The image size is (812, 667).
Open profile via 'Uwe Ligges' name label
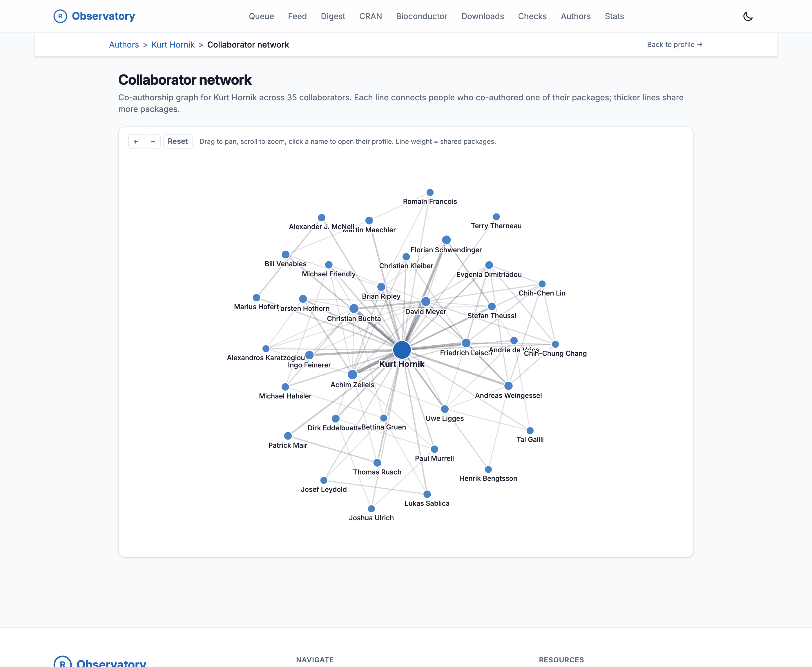click(x=445, y=418)
